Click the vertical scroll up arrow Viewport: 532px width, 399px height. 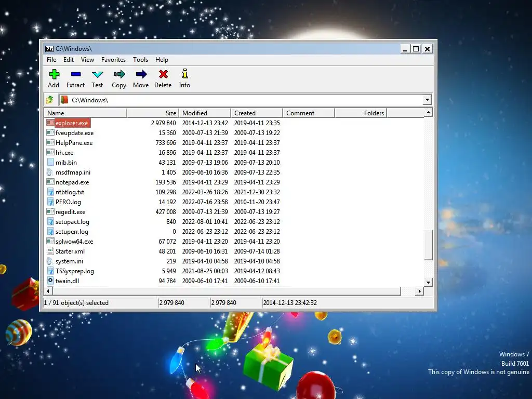coord(428,112)
